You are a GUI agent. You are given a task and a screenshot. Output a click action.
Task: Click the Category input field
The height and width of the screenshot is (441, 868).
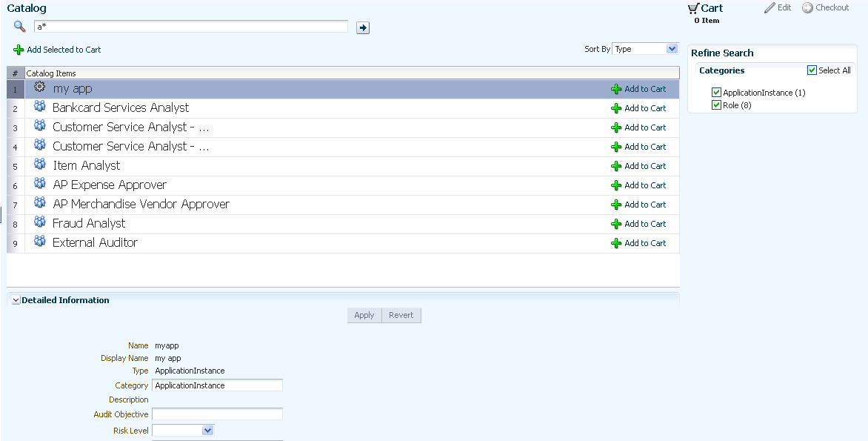pos(218,385)
